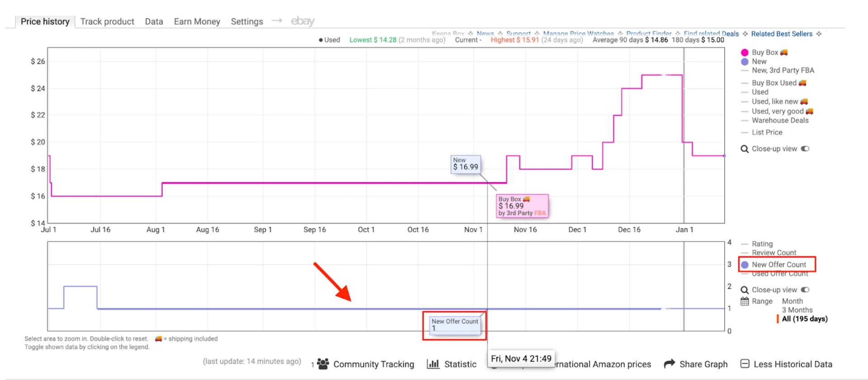Open the Related Best Sellers link
Viewport: 868px width, 380px height.
(782, 34)
